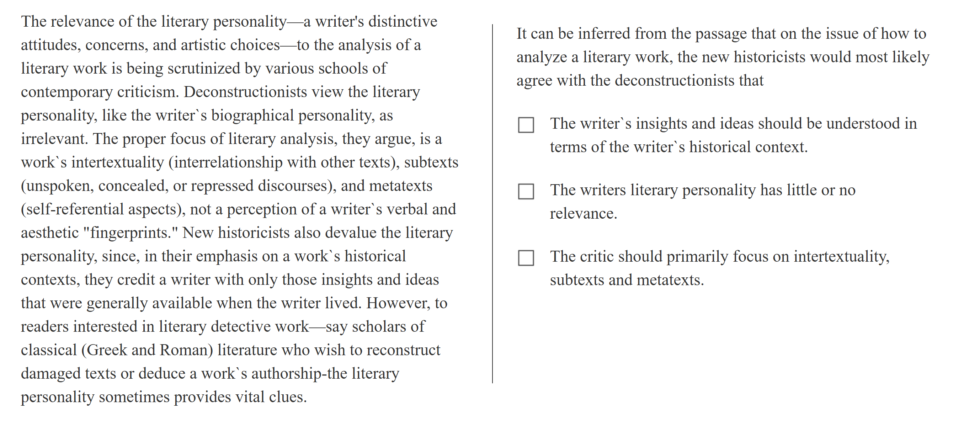The image size is (980, 421).
Task: Check the historical context answer checkbox
Action: [x=526, y=125]
